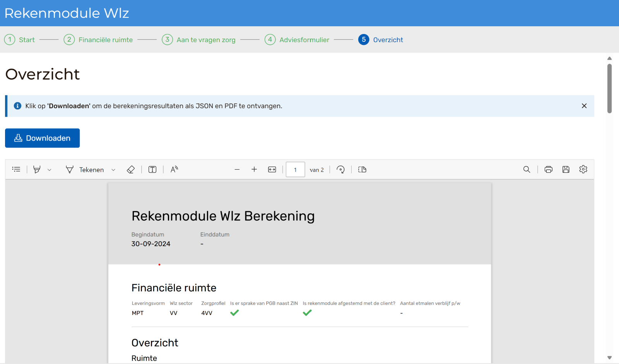
Task: Click the Downloaden button
Action: click(42, 138)
